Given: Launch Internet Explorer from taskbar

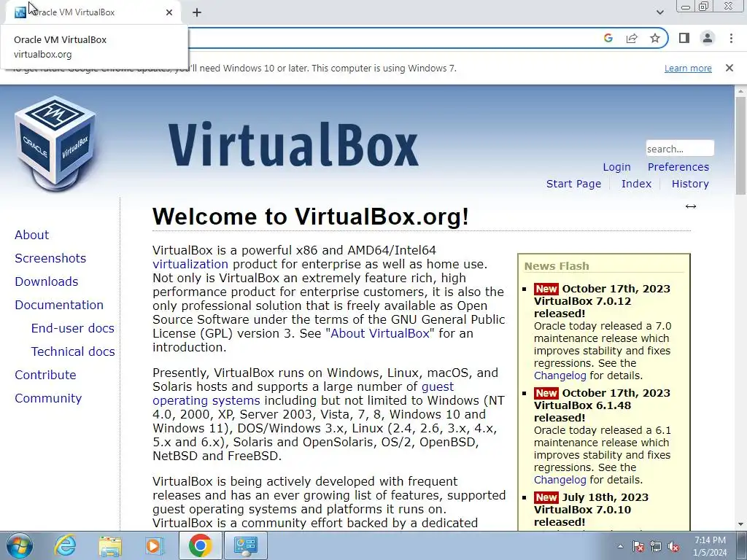Looking at the screenshot, I should 64,545.
